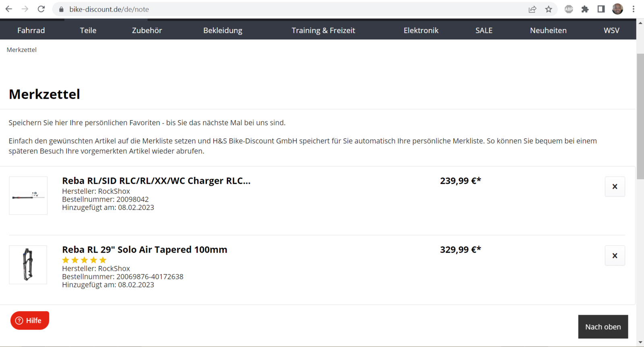Viewport: 644px width, 347px height.
Task: Click the Reba RL 29" fork thumbnail
Action: pyautogui.click(x=28, y=265)
